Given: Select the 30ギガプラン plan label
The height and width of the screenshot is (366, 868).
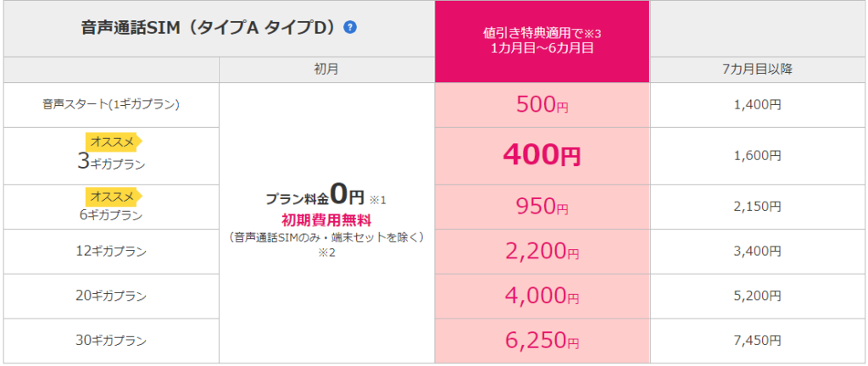Looking at the screenshot, I should tap(111, 341).
